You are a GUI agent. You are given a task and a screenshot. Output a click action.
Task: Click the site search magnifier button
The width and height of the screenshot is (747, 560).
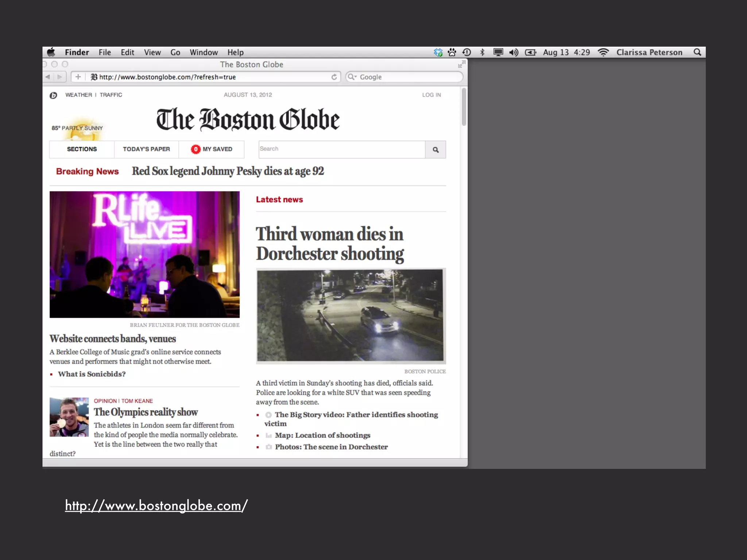436,149
